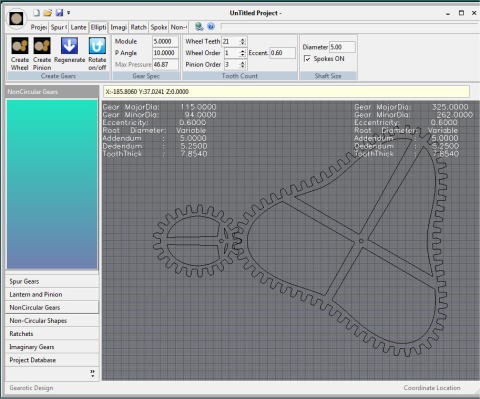
Task: Open the Project ribbon tab
Action: click(39, 27)
